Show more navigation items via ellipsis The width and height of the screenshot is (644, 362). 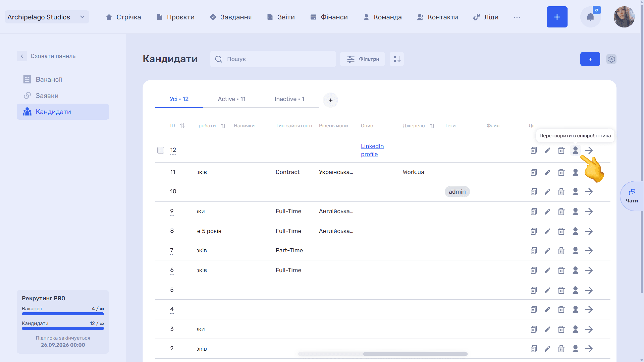[x=517, y=17]
